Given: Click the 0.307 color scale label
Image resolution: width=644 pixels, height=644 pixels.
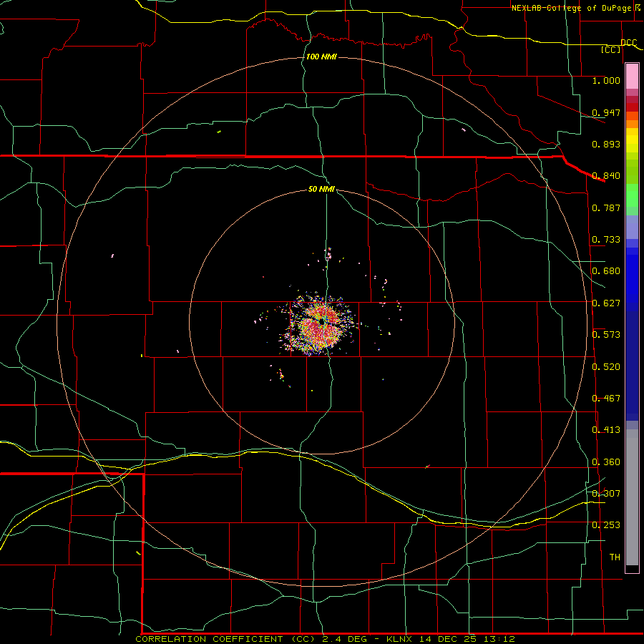Looking at the screenshot, I should pyautogui.click(x=606, y=493).
